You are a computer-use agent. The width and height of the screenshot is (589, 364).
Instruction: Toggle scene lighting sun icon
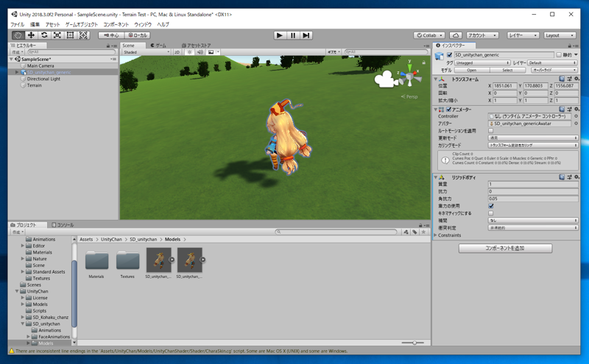click(x=189, y=52)
